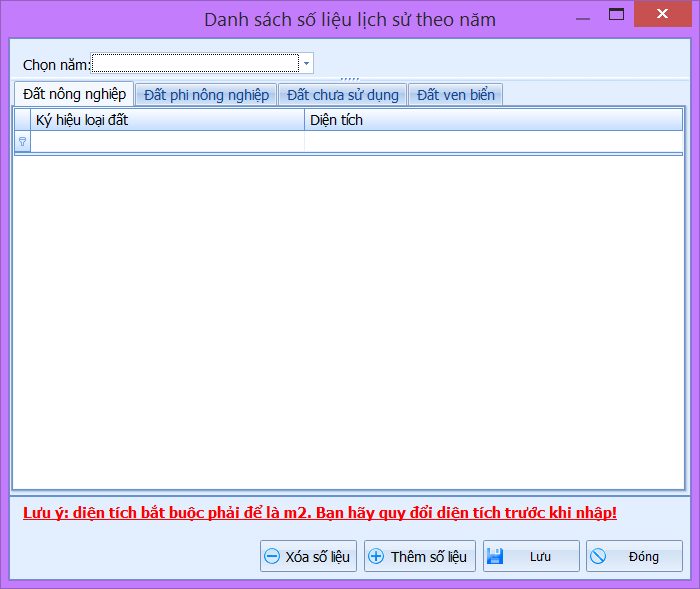
Task: Select the Đất chưa sử dụng tab
Action: click(x=342, y=95)
